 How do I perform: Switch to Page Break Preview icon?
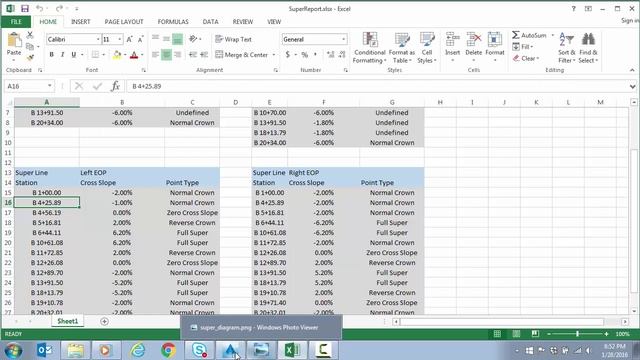click(535, 334)
